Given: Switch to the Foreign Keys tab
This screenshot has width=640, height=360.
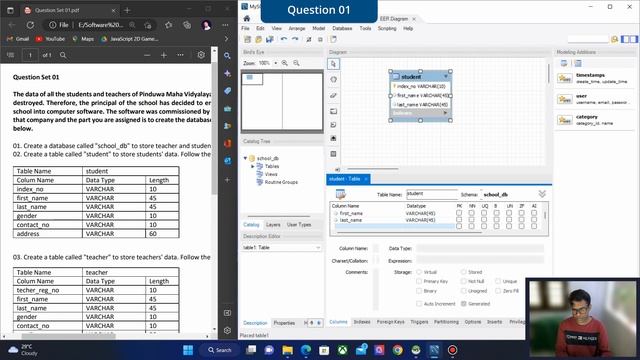Looking at the screenshot, I should pyautogui.click(x=391, y=322).
